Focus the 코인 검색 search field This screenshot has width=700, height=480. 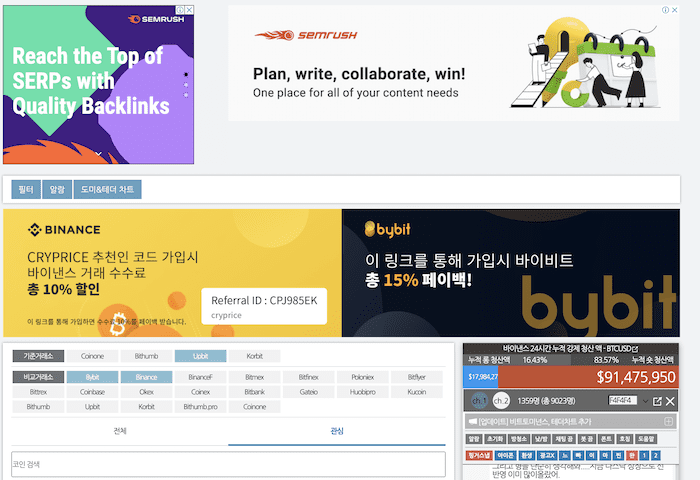click(x=228, y=464)
